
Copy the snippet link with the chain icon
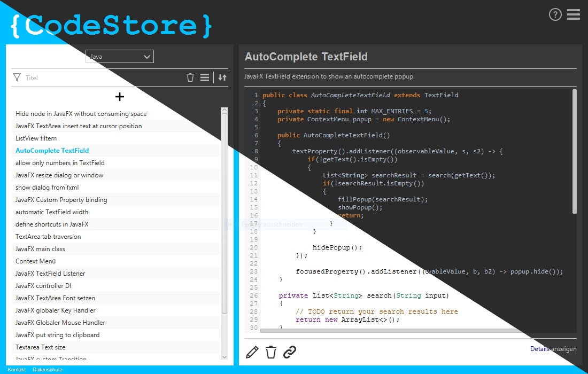[x=290, y=352]
